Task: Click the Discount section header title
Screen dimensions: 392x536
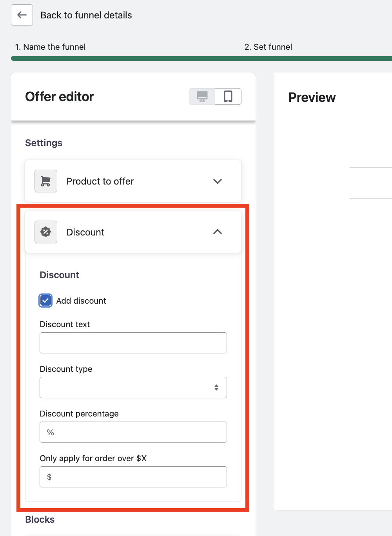Action: (x=85, y=232)
